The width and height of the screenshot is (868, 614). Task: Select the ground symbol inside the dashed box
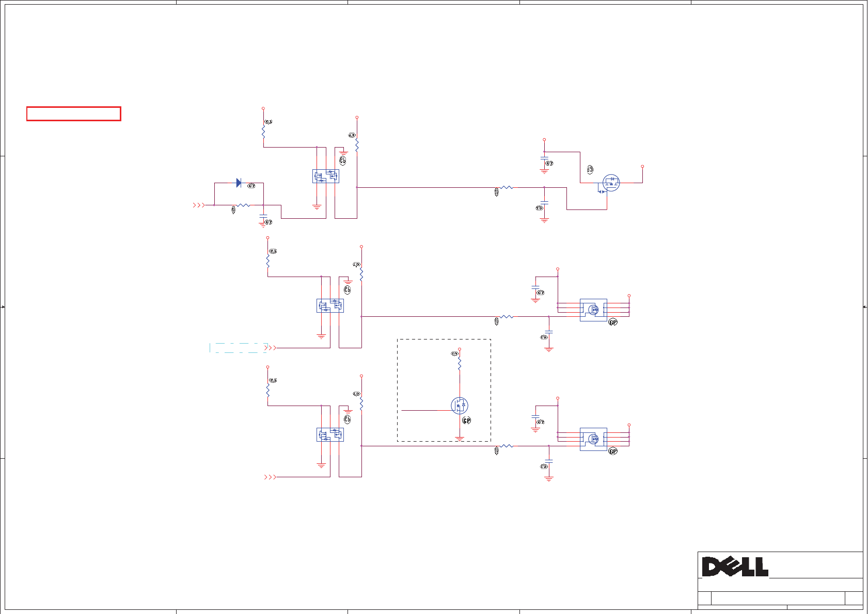pos(460,438)
